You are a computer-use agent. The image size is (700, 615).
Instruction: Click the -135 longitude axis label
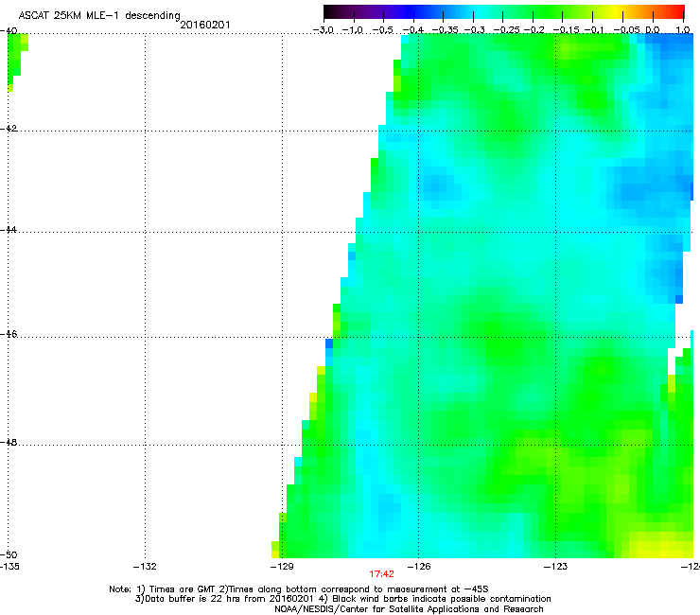[x=9, y=567]
